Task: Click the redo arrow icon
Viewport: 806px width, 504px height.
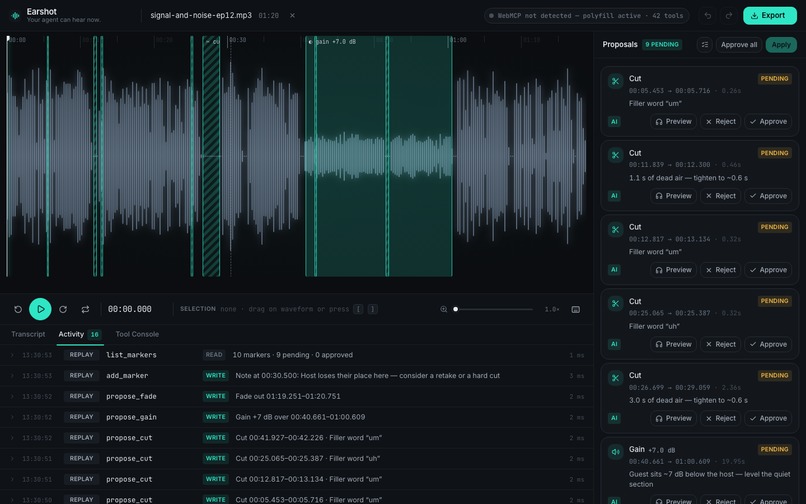Action: [x=729, y=15]
